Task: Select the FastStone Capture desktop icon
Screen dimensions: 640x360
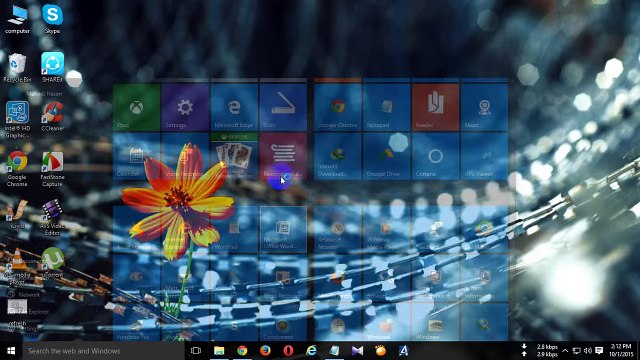Action: 52,169
